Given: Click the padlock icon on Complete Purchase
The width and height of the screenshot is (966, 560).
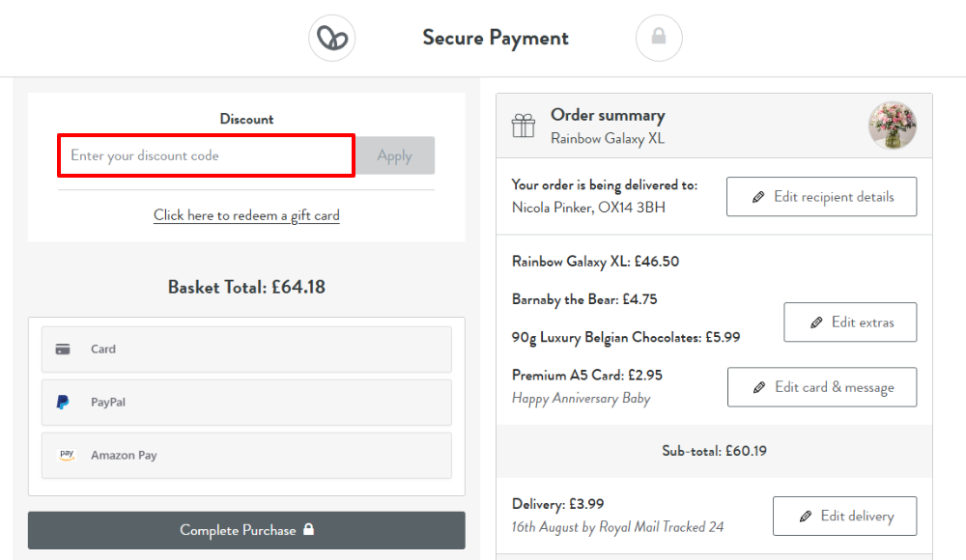Looking at the screenshot, I should pos(308,530).
